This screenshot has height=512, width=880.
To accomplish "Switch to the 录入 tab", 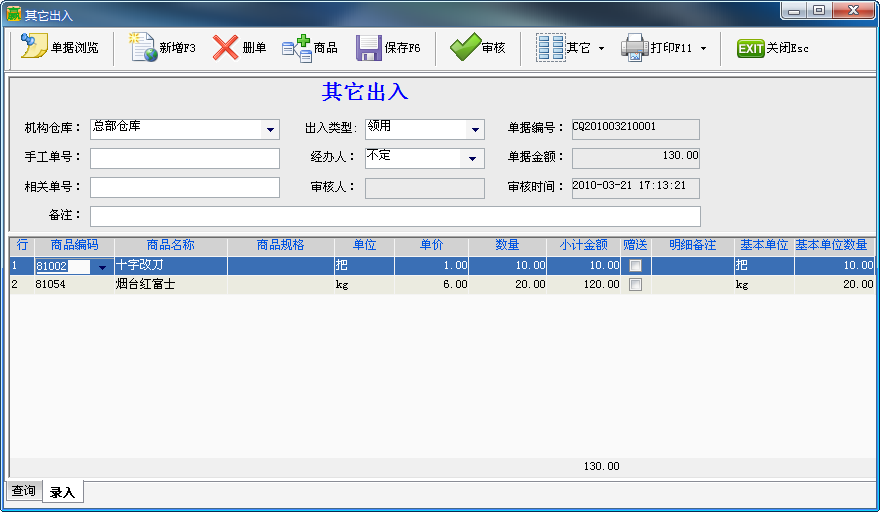I will click(x=62, y=492).
